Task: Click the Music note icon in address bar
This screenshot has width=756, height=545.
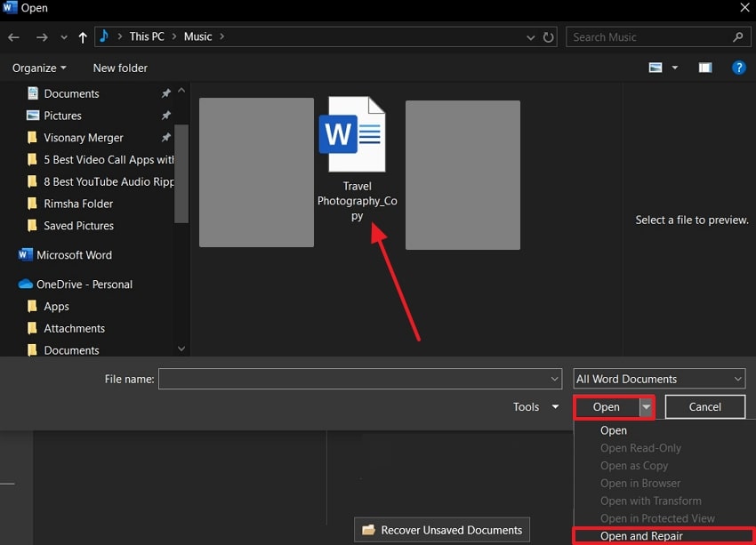Action: click(x=104, y=36)
